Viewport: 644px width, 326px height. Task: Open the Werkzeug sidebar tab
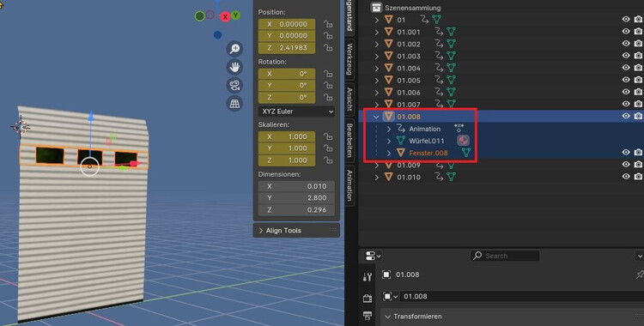(x=349, y=58)
